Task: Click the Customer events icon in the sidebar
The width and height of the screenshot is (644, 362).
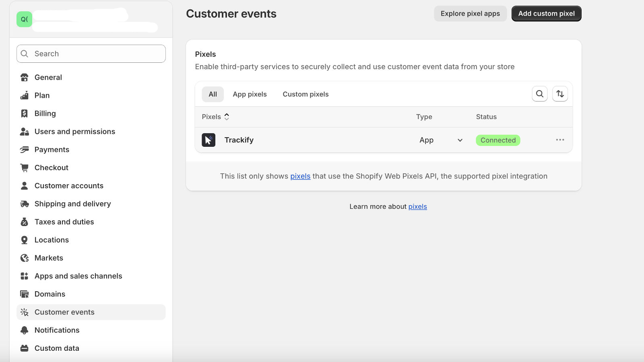Action: [25, 312]
